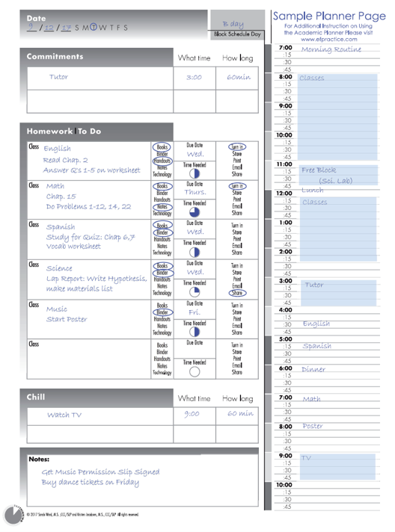Click the 'TV' block at 9:00 PM
The image size is (395, 532).
pos(337,466)
